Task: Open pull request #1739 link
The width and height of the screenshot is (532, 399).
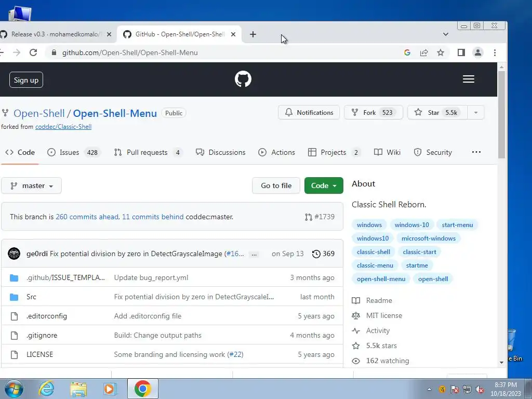Action: click(x=320, y=217)
